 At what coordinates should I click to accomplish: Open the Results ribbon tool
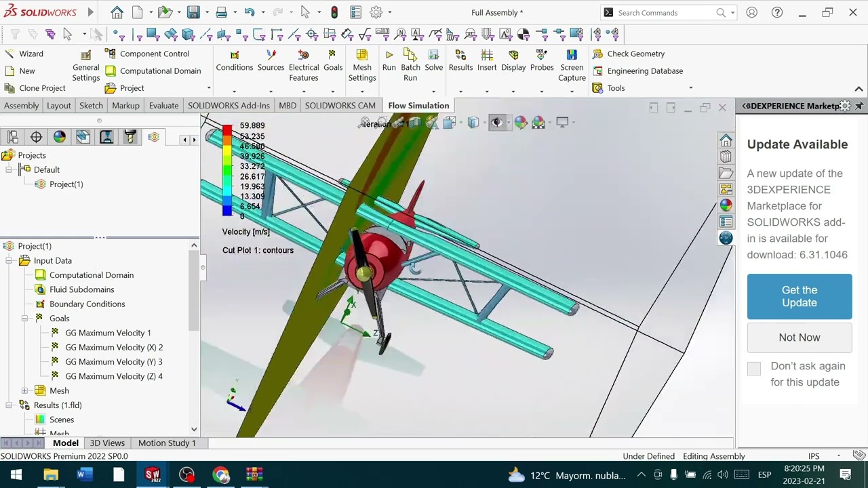click(460, 61)
